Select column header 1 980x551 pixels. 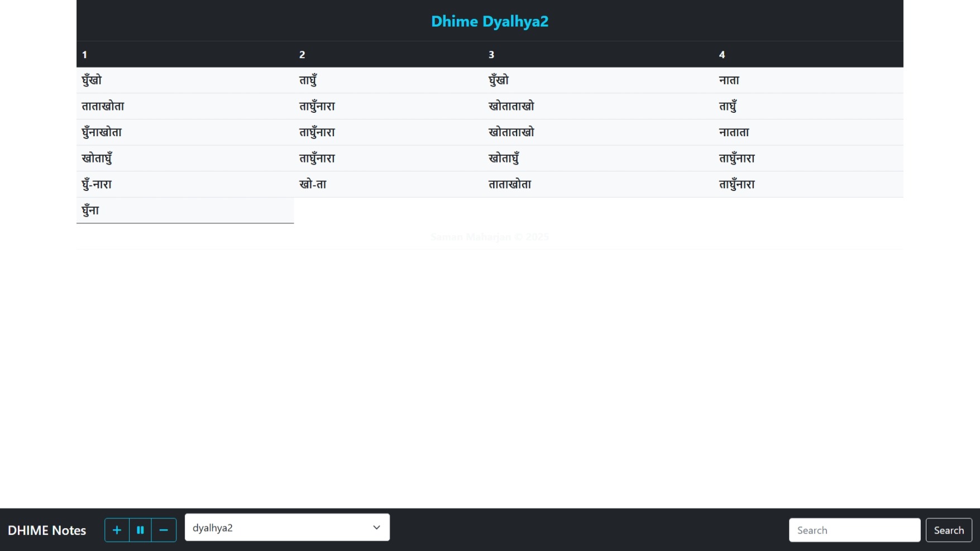pyautogui.click(x=84, y=55)
